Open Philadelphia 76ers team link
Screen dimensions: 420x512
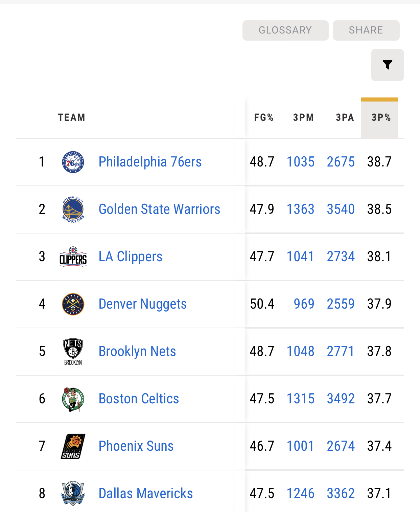150,162
